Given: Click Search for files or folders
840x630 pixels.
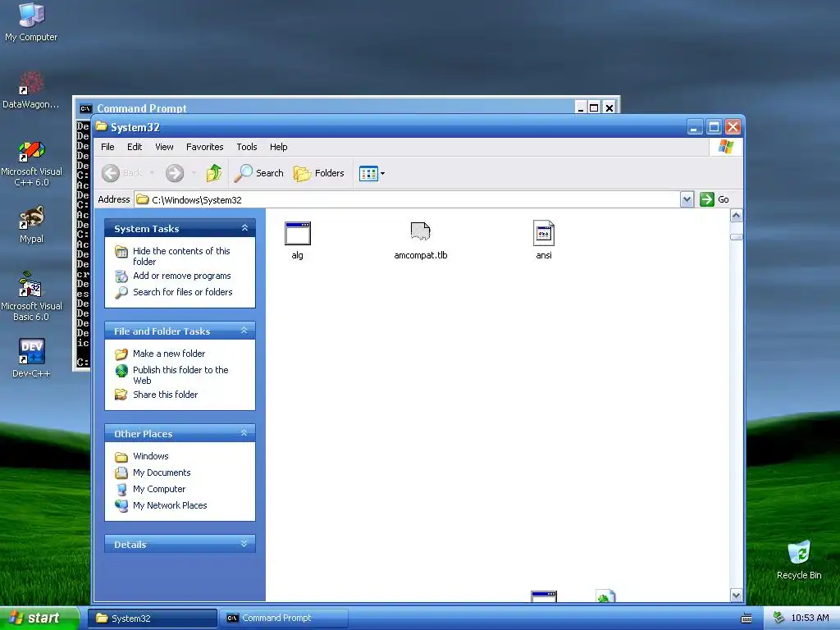Looking at the screenshot, I should 183,292.
